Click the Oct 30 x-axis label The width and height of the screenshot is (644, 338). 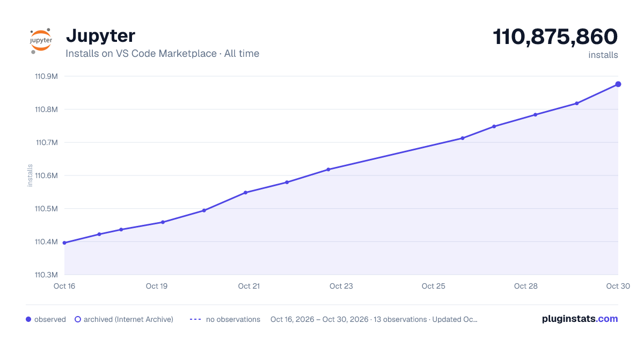(618, 286)
